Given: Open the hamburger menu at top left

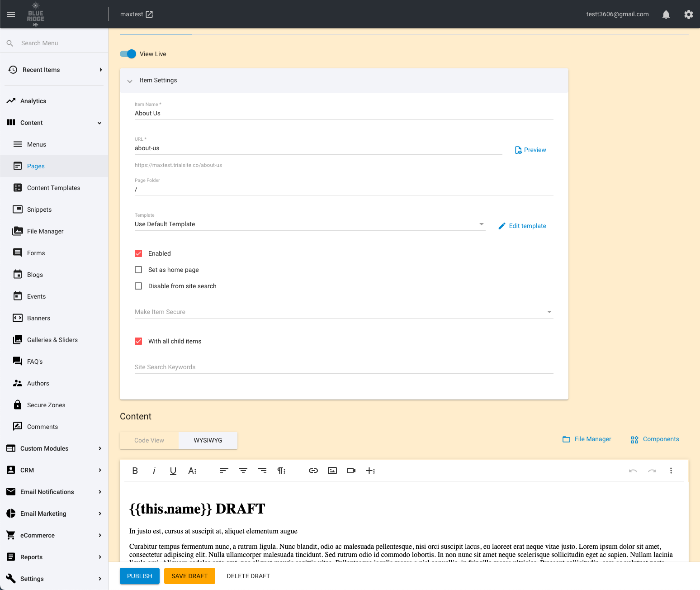Looking at the screenshot, I should pos(11,14).
